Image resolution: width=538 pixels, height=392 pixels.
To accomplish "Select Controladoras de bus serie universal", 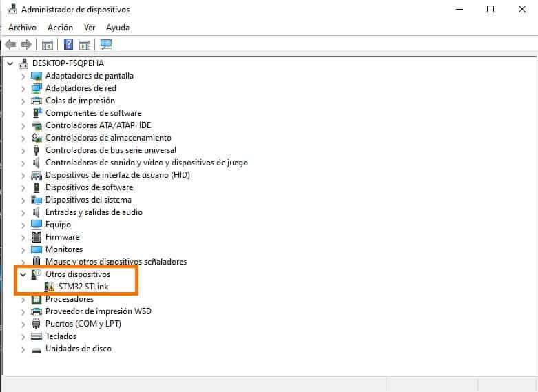I will (x=110, y=150).
